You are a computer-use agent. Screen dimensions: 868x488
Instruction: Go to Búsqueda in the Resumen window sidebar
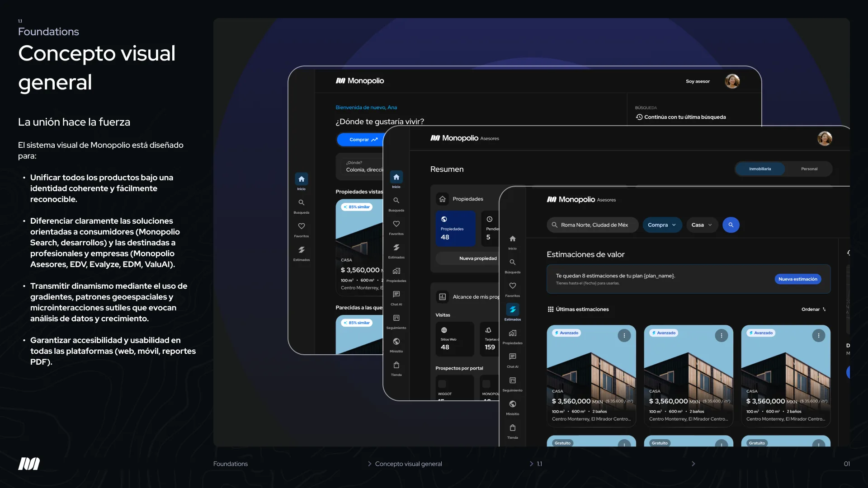tap(396, 204)
